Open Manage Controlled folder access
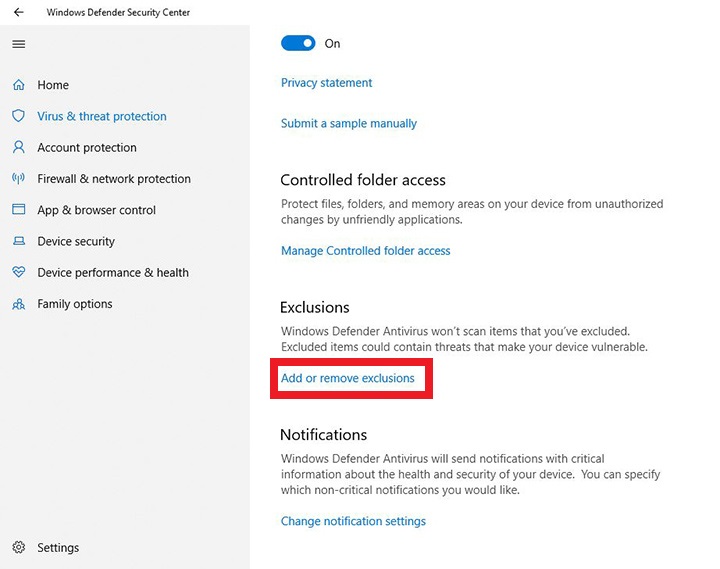This screenshot has width=720, height=569. coord(365,251)
